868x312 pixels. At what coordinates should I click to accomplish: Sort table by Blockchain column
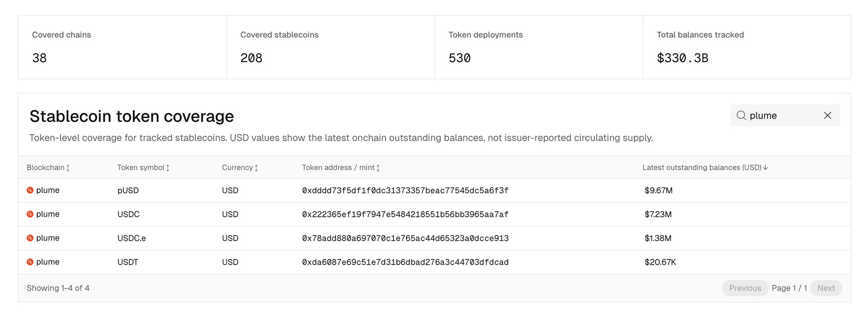[x=48, y=168]
